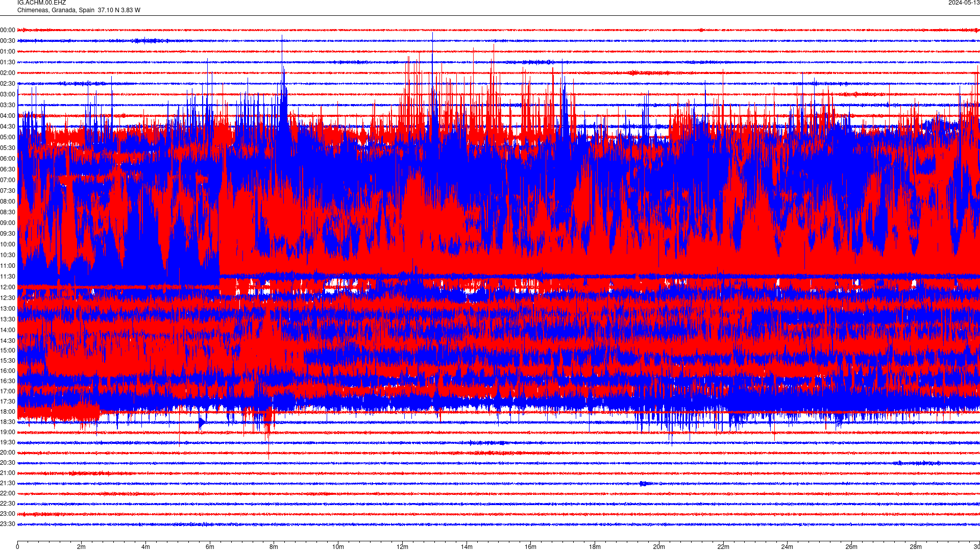This screenshot has height=551, width=980.
Task: Click the 20m mark on the time axis
Action: click(659, 547)
